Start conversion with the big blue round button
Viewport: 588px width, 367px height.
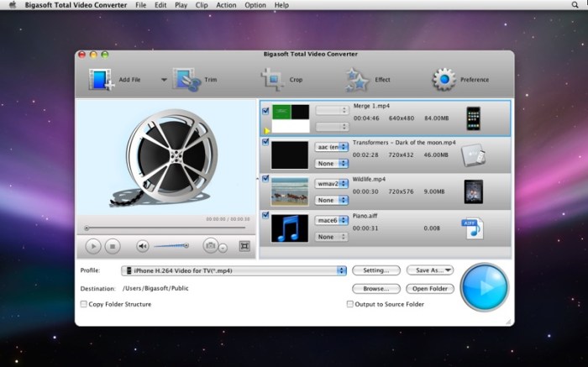coord(485,286)
